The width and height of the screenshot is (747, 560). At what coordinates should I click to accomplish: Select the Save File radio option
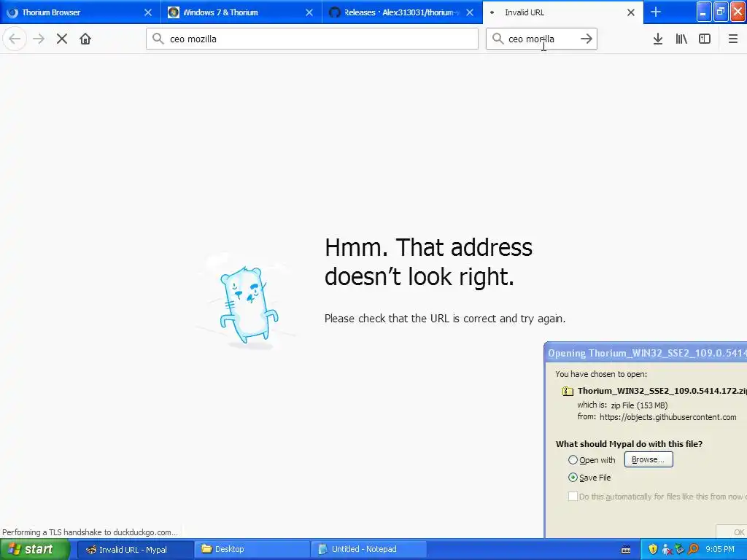(573, 478)
